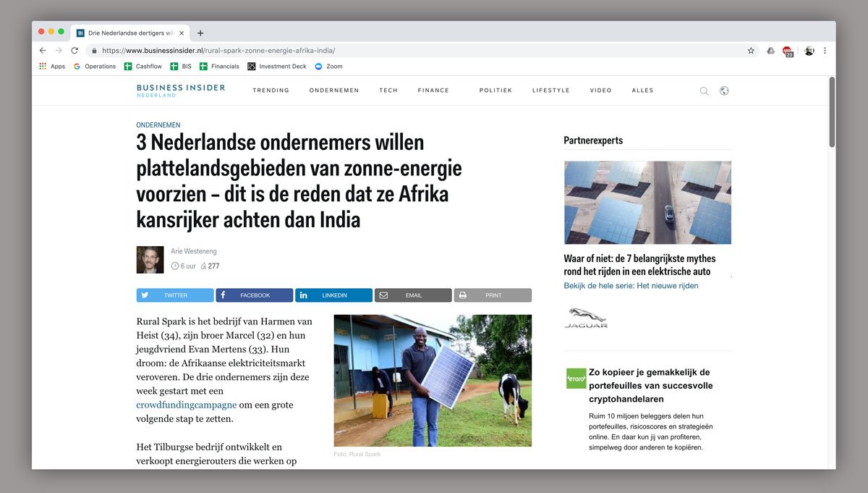868x493 pixels.
Task: Open the profile avatar in Chrome toolbar
Action: click(x=809, y=51)
